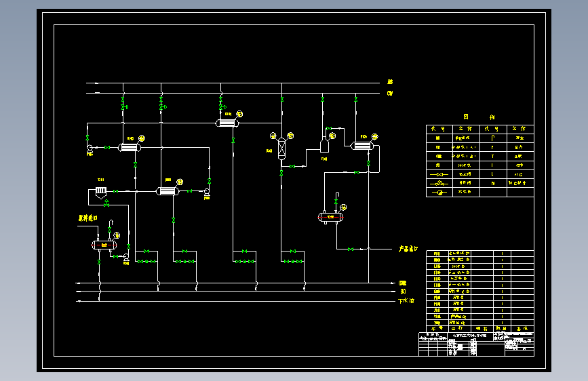Pick the instrument circle symbol in legend
588x381 pixels.
439,193
